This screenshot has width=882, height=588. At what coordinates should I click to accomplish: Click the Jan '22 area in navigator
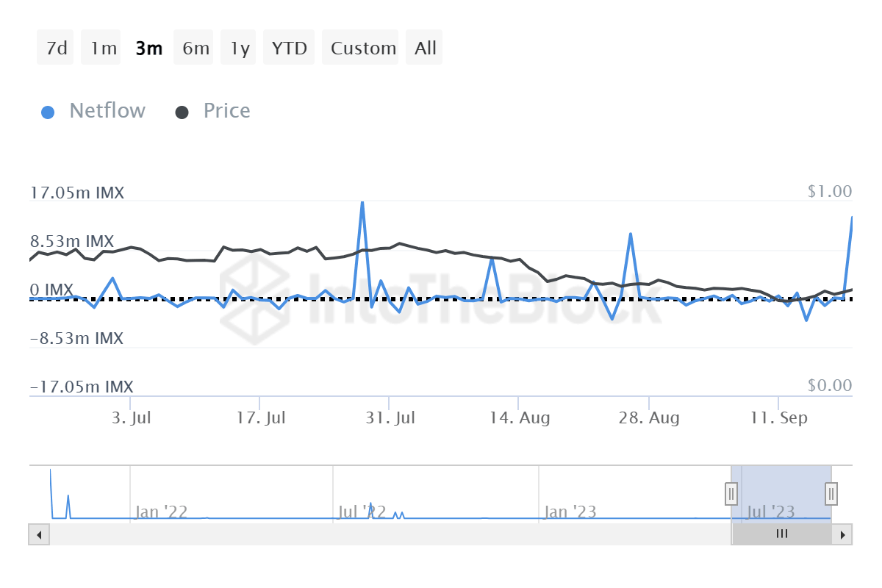tap(161, 511)
